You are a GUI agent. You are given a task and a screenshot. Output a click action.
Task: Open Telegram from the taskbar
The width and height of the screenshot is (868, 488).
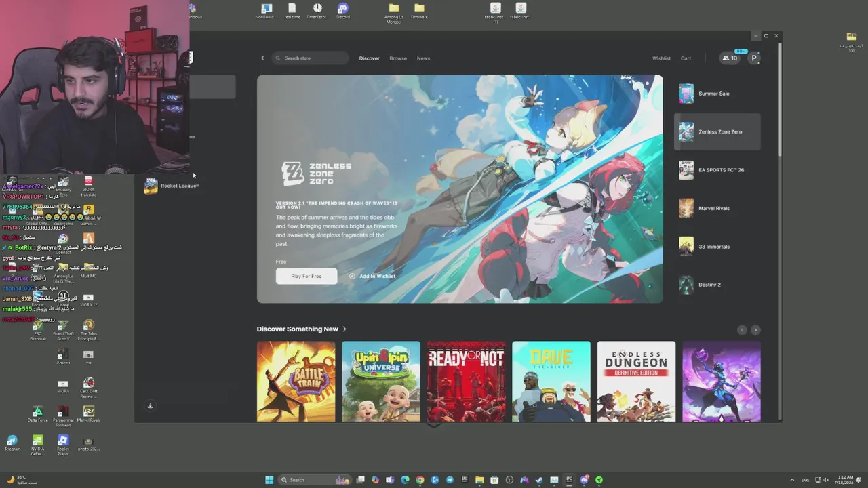point(450,480)
